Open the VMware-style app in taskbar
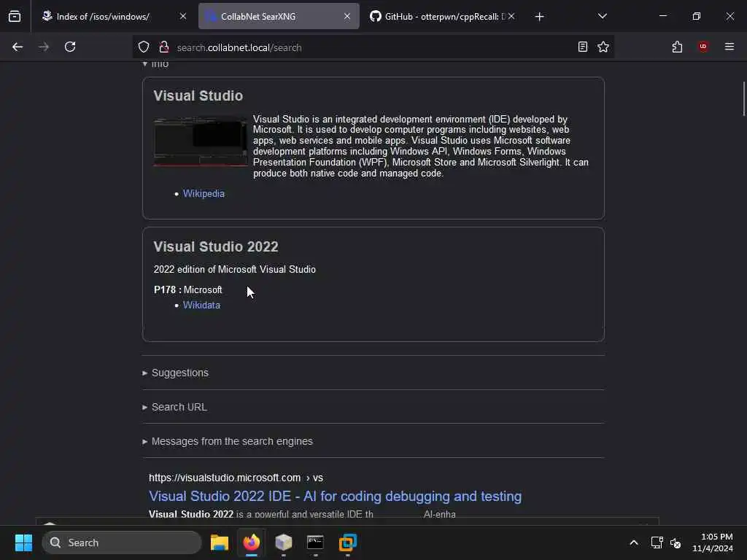Image resolution: width=747 pixels, height=560 pixels. tap(348, 542)
